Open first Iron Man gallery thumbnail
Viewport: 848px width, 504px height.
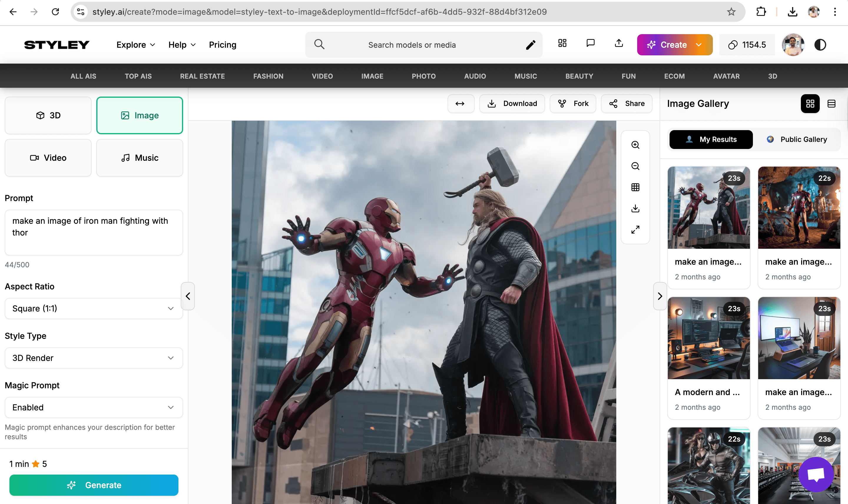(x=708, y=208)
